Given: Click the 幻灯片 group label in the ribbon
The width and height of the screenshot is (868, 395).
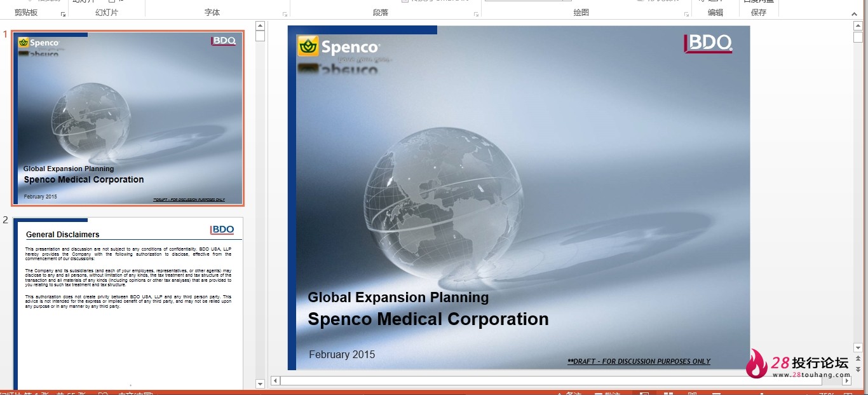Looking at the screenshot, I should [107, 13].
